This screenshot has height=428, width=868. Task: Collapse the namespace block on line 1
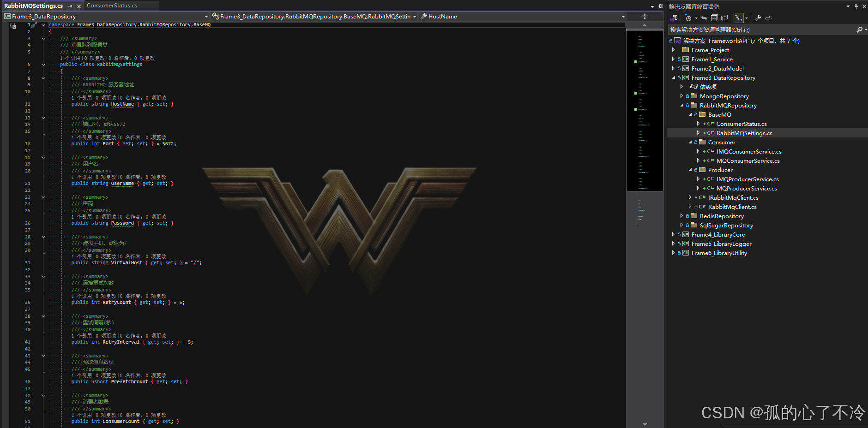pos(43,25)
